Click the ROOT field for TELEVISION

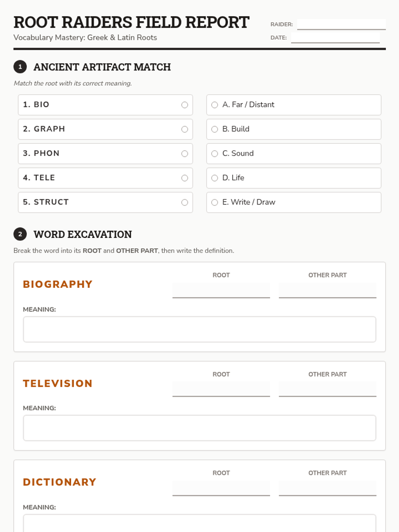pyautogui.click(x=221, y=389)
